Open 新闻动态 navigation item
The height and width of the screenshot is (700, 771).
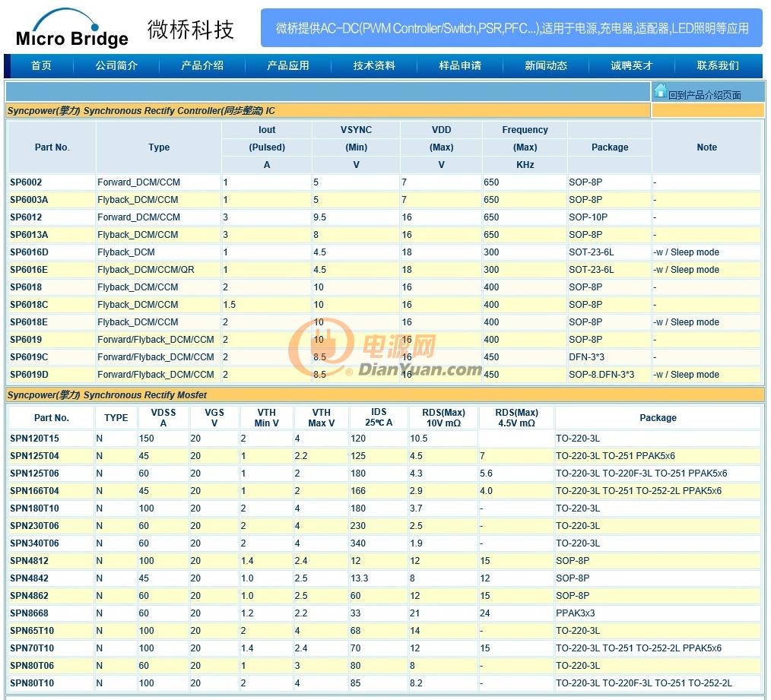[546, 65]
